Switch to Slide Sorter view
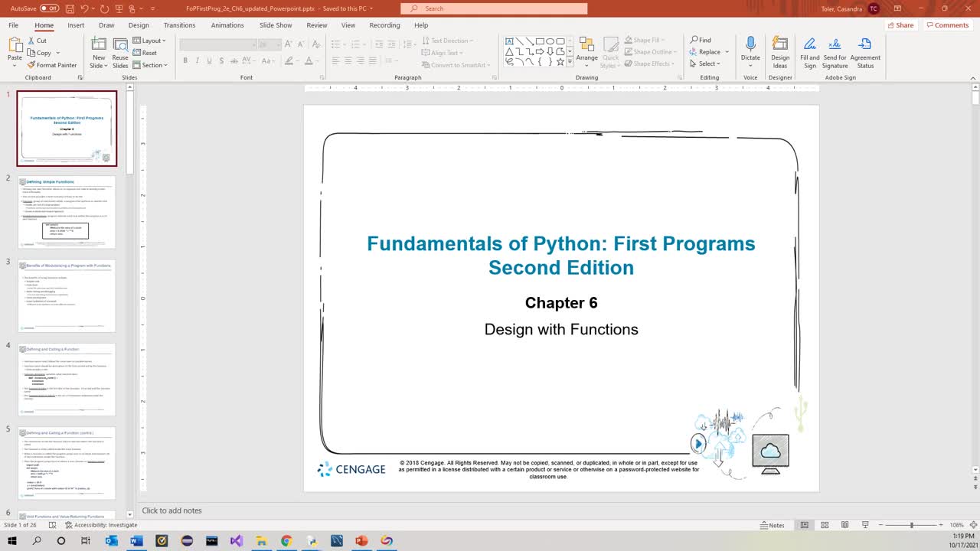The width and height of the screenshot is (980, 551). click(825, 525)
